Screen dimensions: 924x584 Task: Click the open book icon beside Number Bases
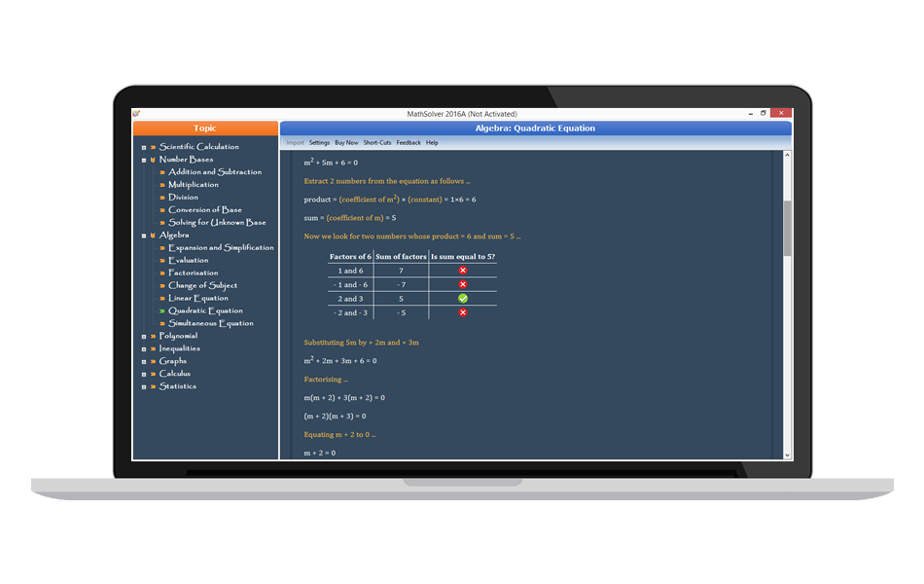pyautogui.click(x=152, y=159)
